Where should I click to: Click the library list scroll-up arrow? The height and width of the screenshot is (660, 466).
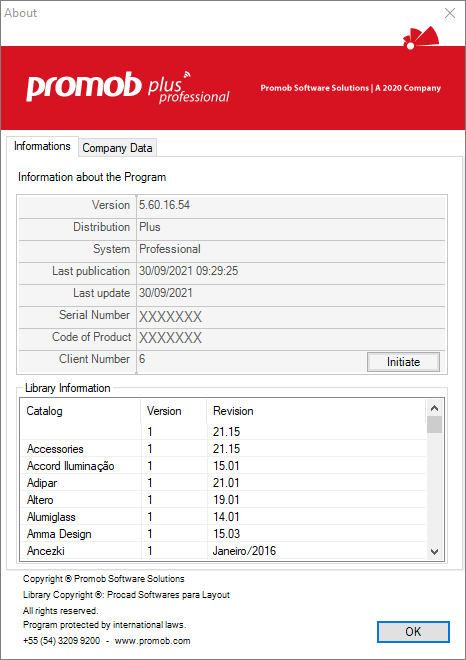[x=435, y=408]
